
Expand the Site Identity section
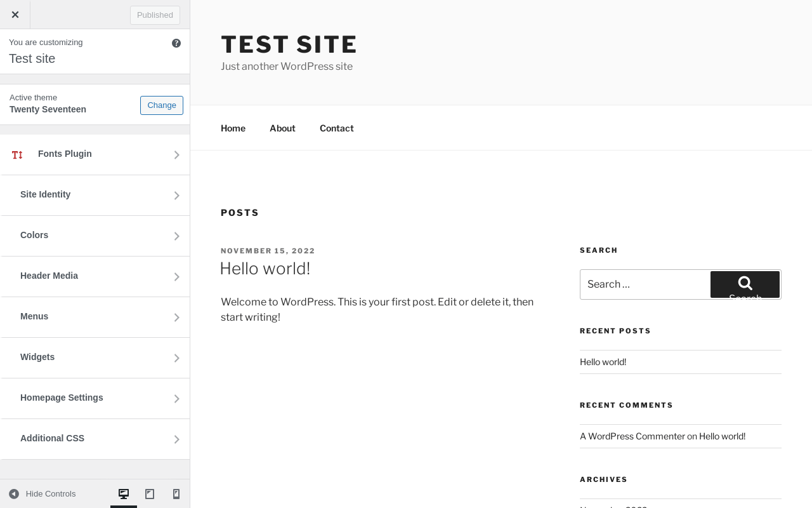point(95,195)
